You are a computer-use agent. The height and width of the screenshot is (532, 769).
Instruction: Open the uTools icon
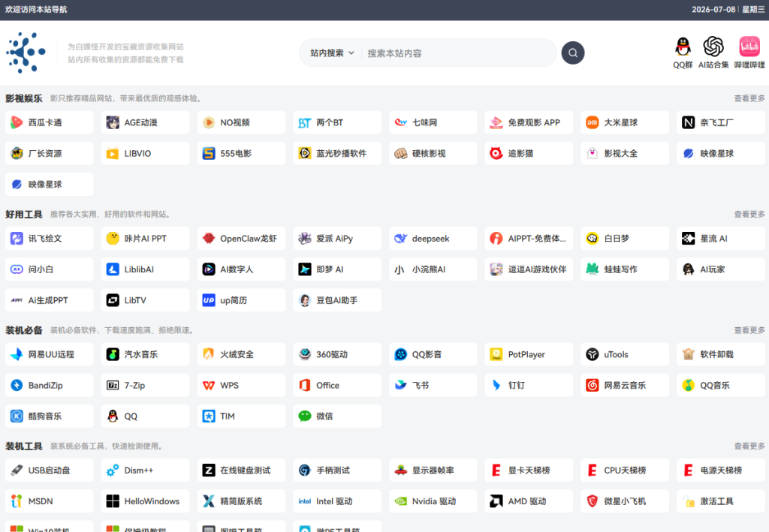(593, 355)
